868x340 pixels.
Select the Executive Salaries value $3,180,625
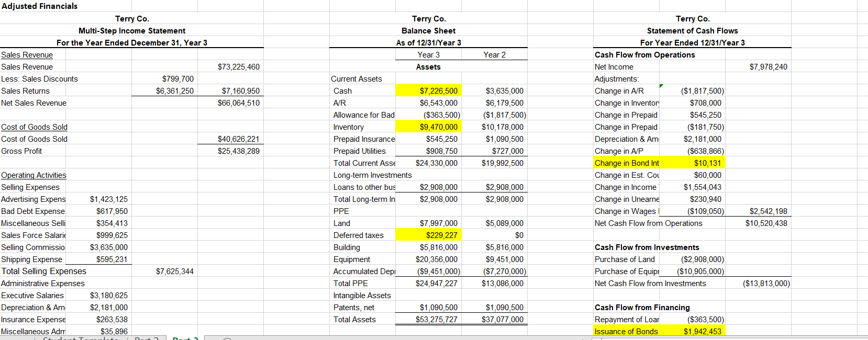click(x=109, y=296)
